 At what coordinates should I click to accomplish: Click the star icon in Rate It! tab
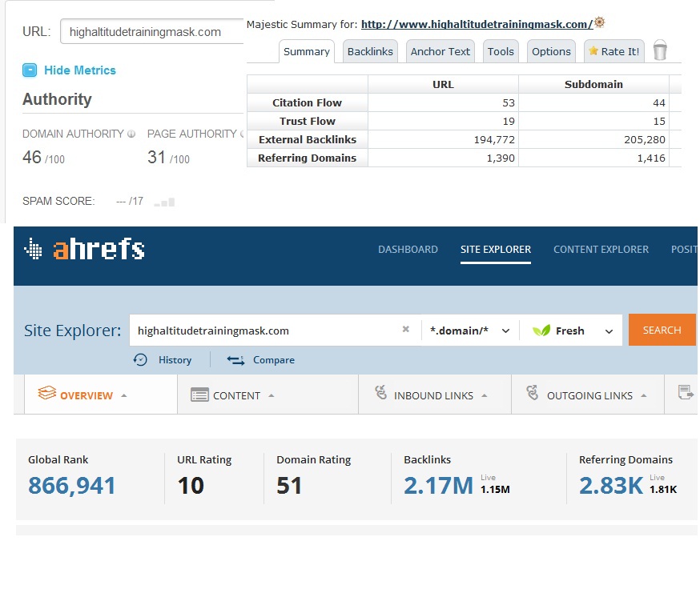click(593, 51)
